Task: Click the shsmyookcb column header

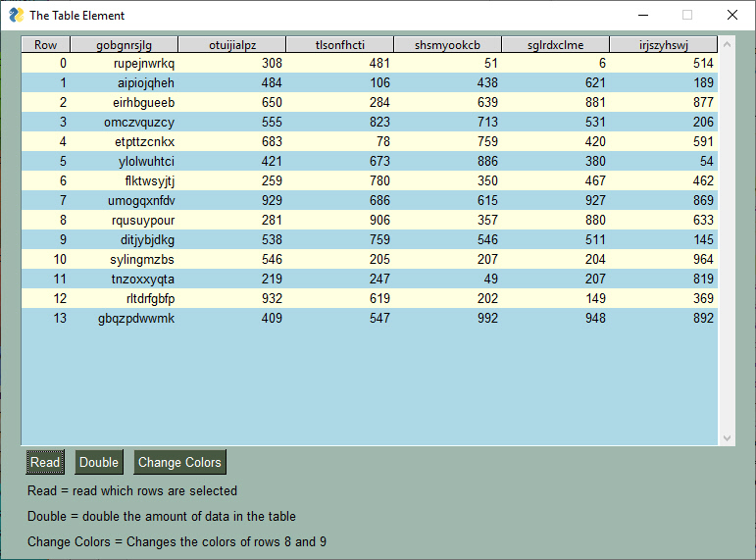Action: (x=448, y=44)
